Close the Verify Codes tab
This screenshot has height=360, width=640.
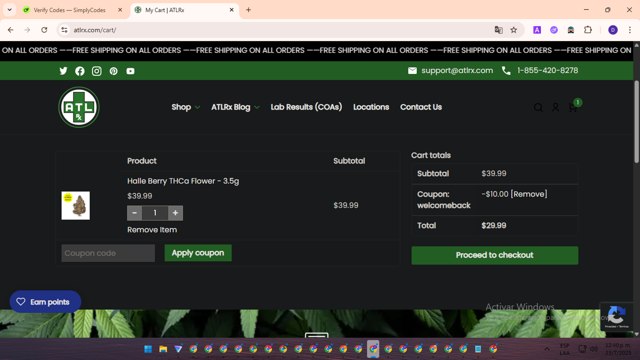point(120,10)
